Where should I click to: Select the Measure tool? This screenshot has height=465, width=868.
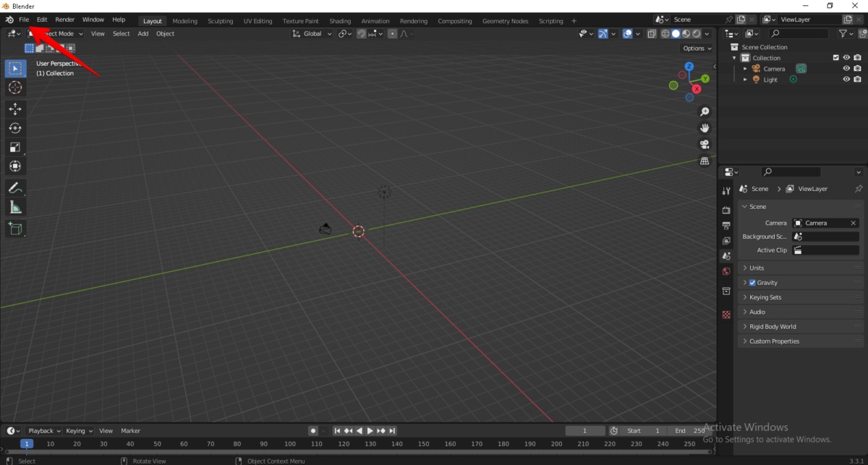click(15, 207)
